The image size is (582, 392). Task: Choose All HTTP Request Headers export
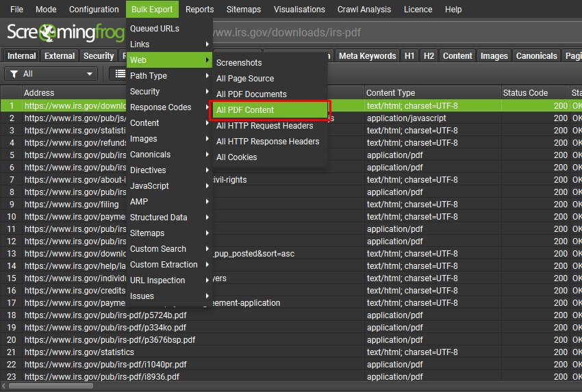tap(270, 126)
